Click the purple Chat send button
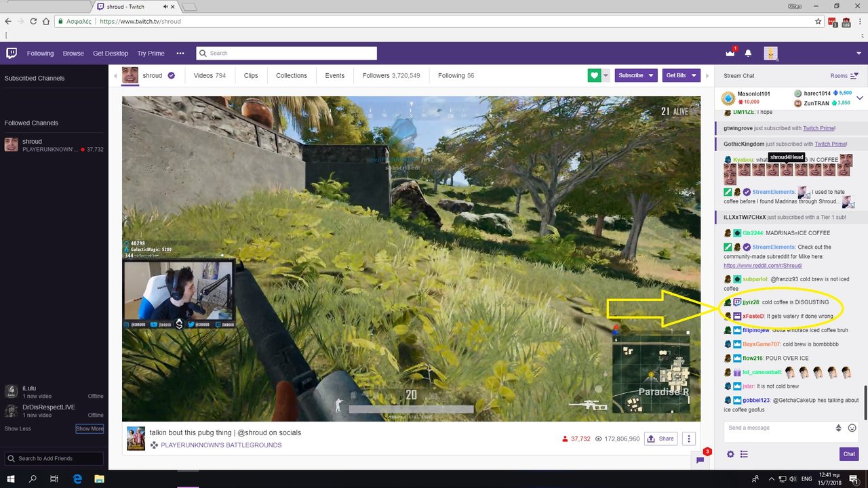 [848, 454]
